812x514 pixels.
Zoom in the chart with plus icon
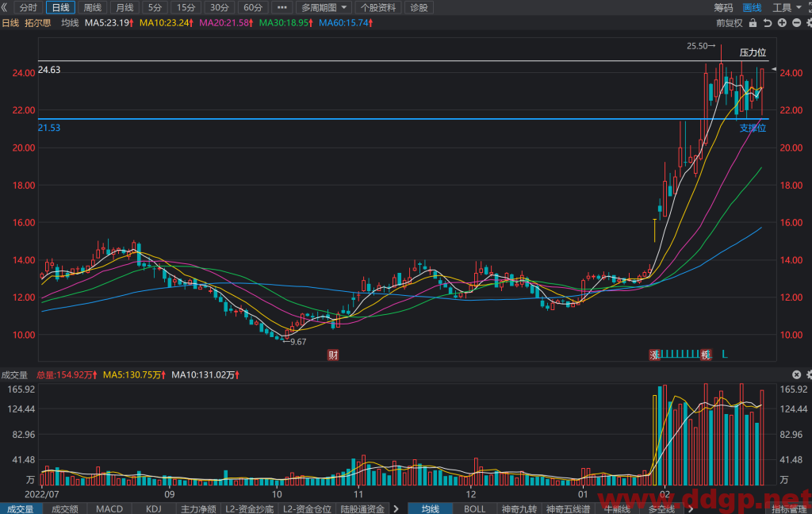[x=782, y=23]
